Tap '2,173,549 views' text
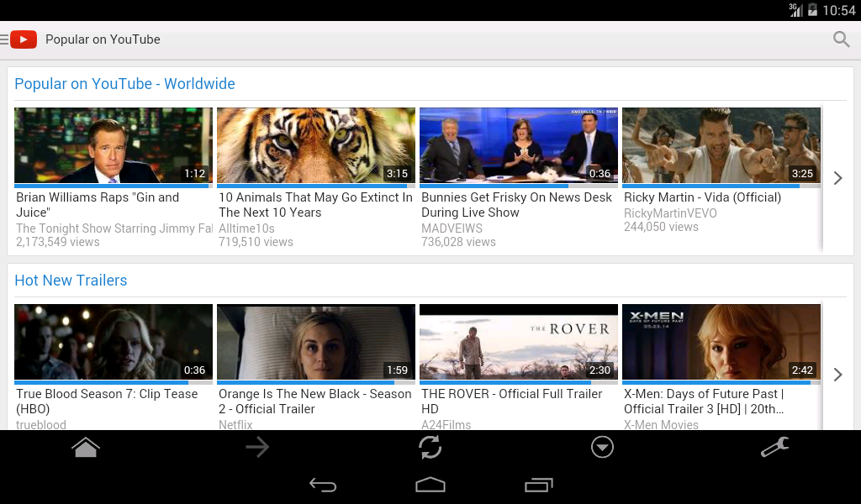This screenshot has height=504, width=861. [x=58, y=242]
